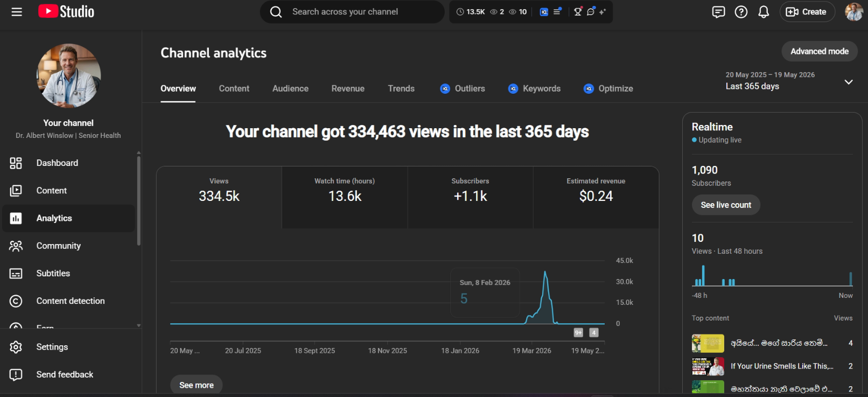Switch to the Trends tab
Screen dimensions: 868x397
[401, 89]
